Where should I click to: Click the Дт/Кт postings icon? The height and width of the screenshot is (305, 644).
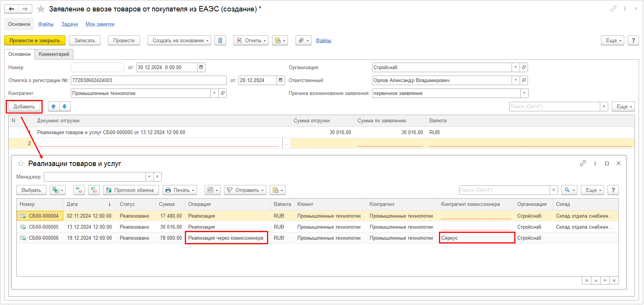click(x=94, y=190)
